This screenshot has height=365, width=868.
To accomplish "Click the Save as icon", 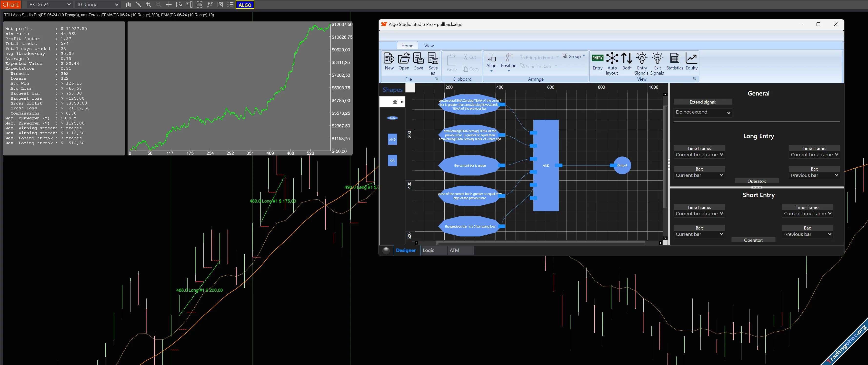I will tap(433, 59).
